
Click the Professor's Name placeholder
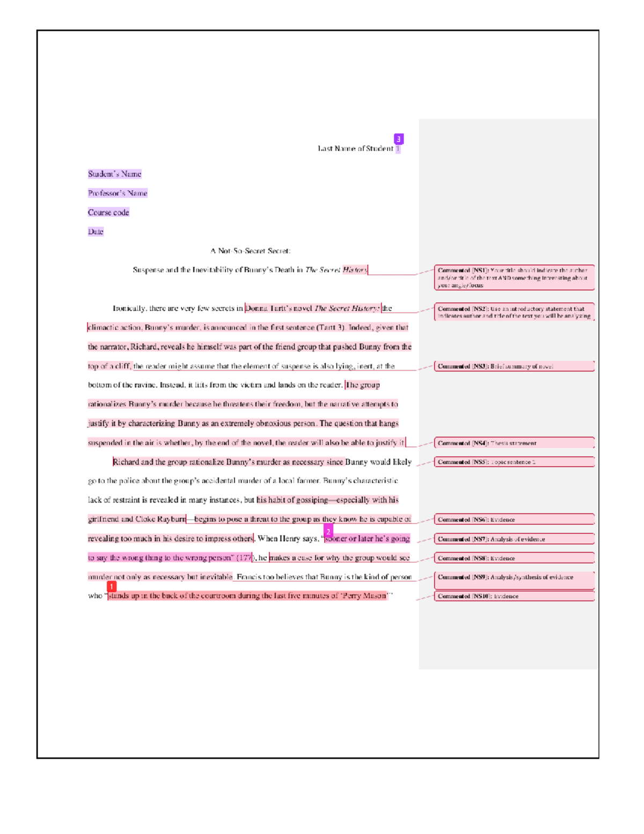click(118, 193)
